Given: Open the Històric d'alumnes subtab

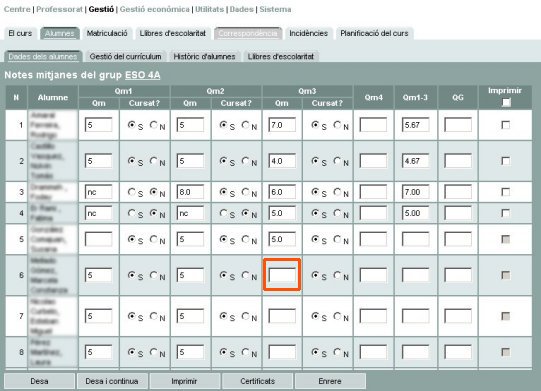Looking at the screenshot, I should tap(204, 57).
